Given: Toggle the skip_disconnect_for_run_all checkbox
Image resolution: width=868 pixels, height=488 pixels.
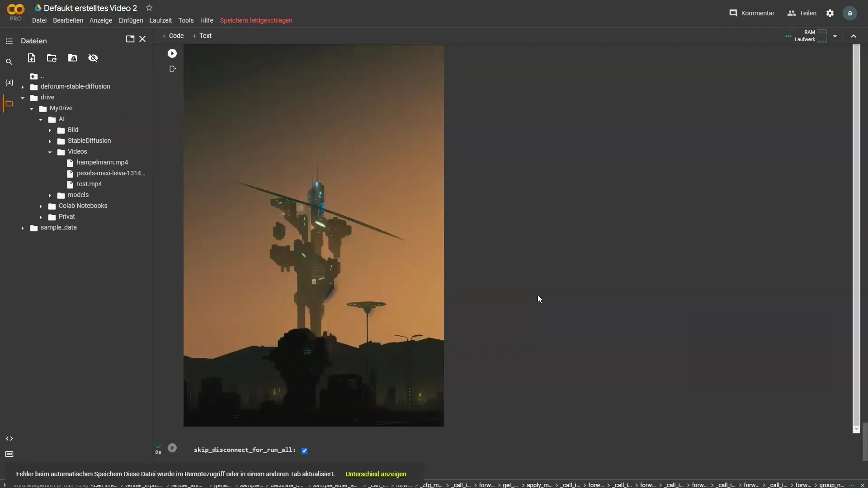Looking at the screenshot, I should 305,450.
